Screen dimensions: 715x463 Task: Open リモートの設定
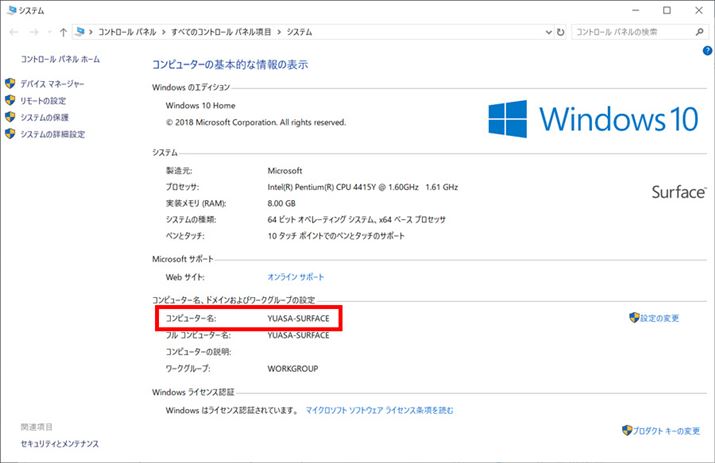click(x=43, y=101)
